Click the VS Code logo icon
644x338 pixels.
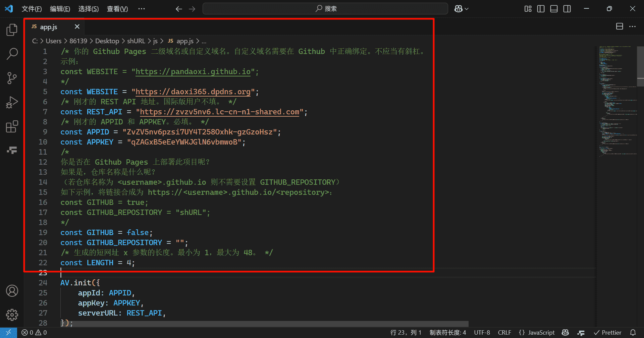[x=9, y=9]
